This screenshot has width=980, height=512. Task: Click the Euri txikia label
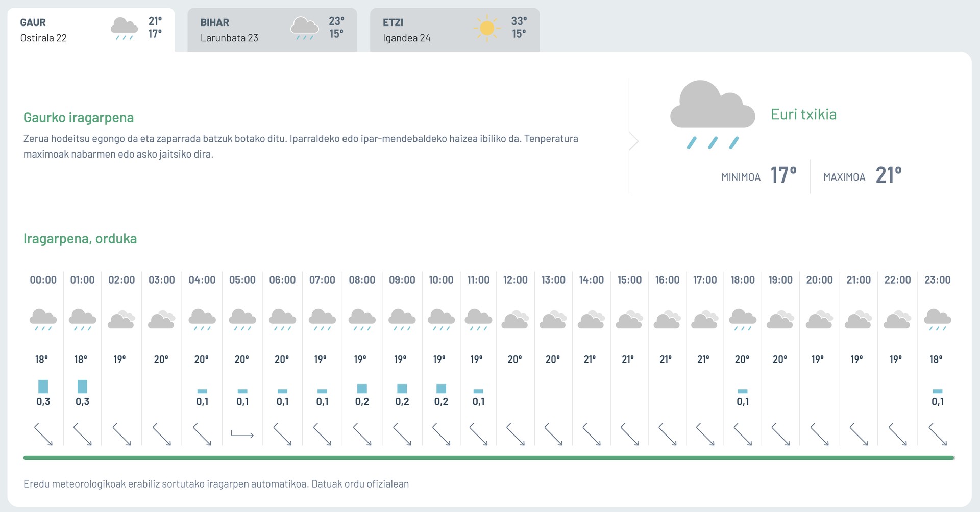pos(803,114)
